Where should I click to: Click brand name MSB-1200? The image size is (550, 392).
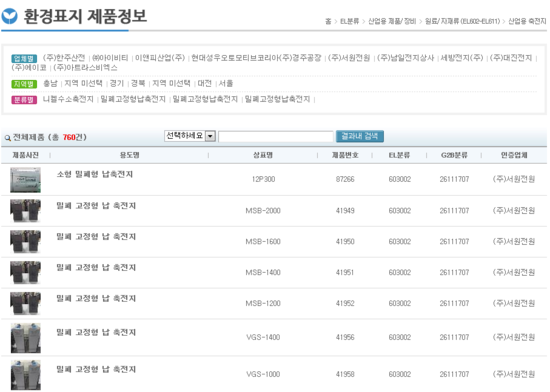coord(263,303)
